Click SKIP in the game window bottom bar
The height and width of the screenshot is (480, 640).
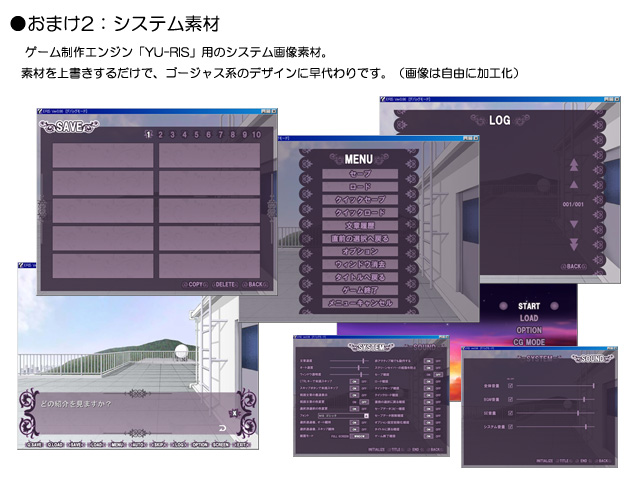click(x=158, y=444)
